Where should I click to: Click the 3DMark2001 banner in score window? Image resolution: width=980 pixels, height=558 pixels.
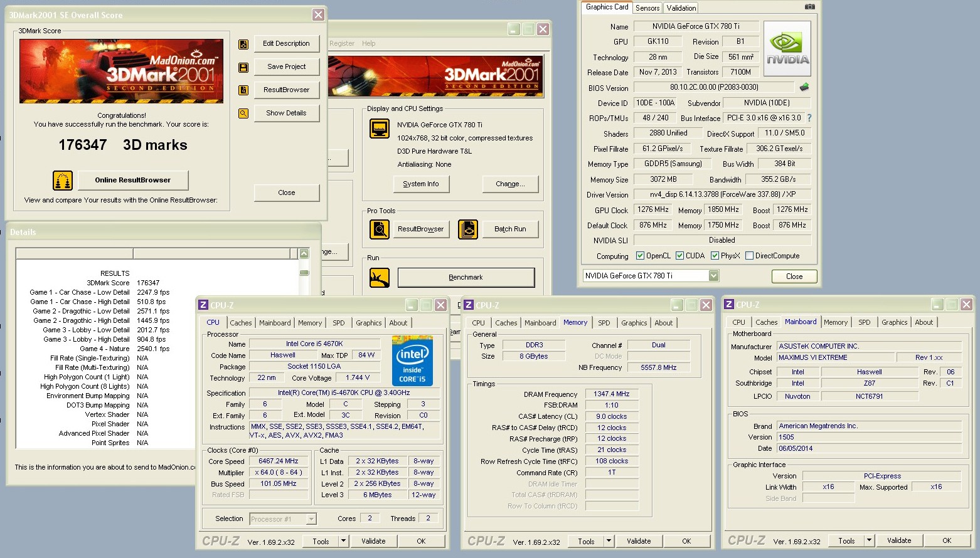tap(122, 71)
